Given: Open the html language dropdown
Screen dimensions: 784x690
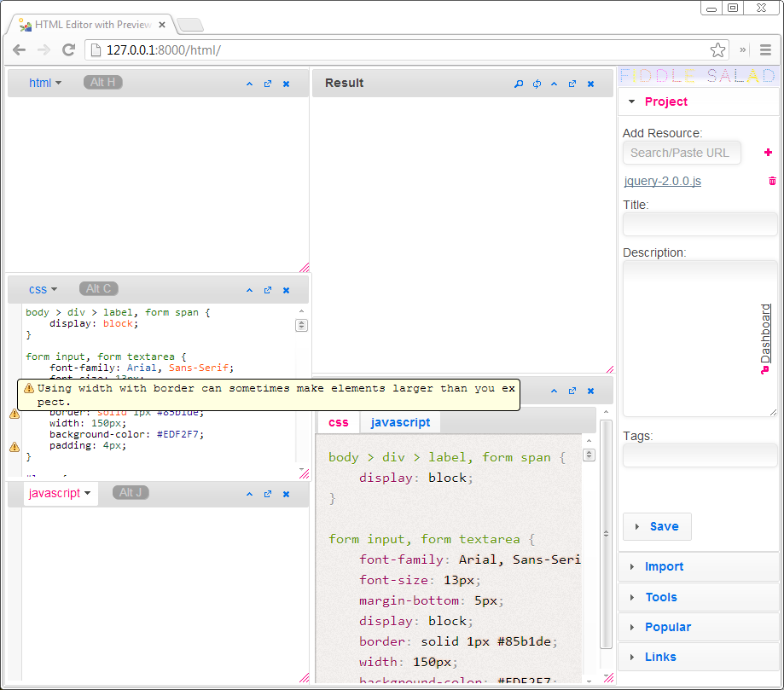Looking at the screenshot, I should [x=45, y=83].
